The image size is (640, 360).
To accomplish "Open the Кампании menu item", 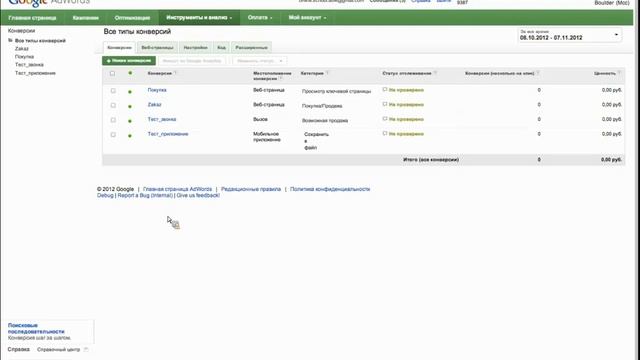I will [86, 18].
